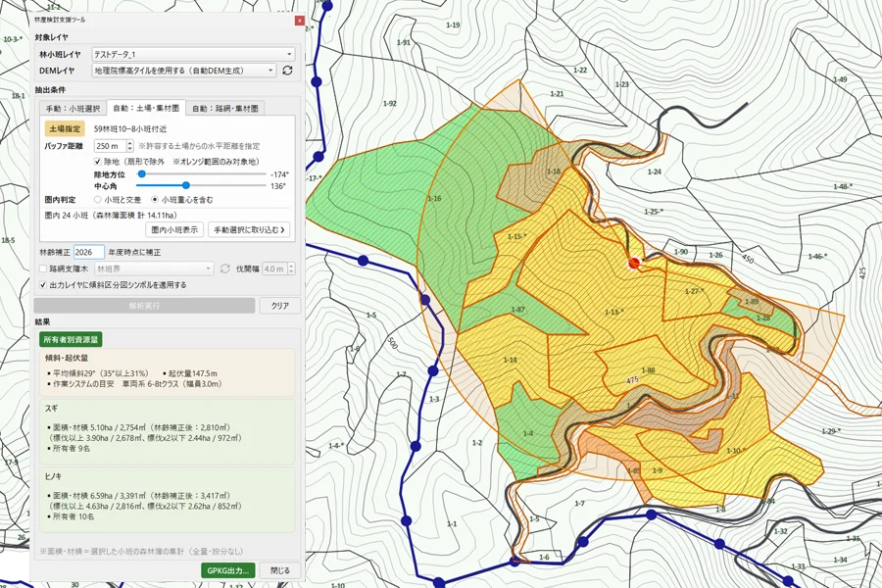Close the 林産検討支援ツール dialog with the red X
Screen dimensions: 882x588
299,21
